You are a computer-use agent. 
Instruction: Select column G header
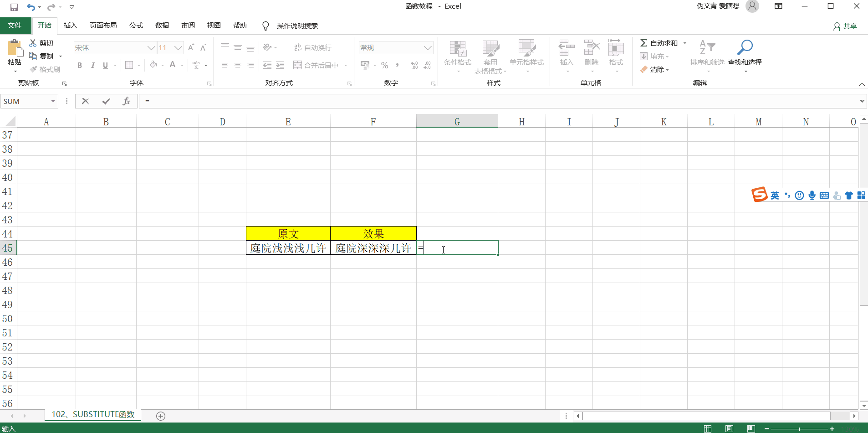(x=457, y=122)
